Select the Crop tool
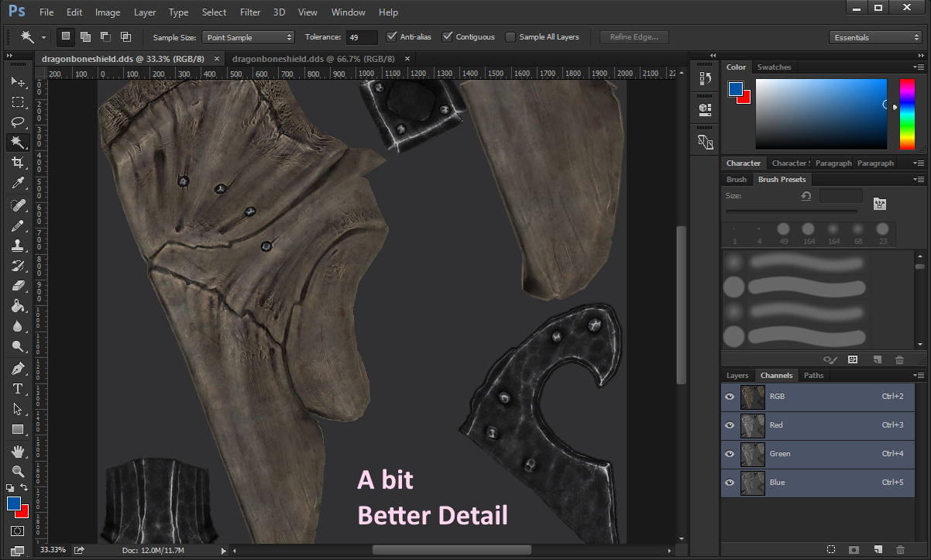The width and height of the screenshot is (931, 560). coord(17,163)
